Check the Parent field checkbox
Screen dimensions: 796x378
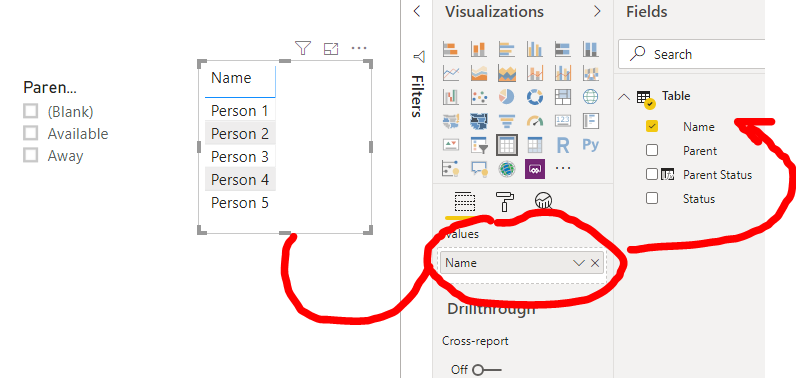pos(652,151)
